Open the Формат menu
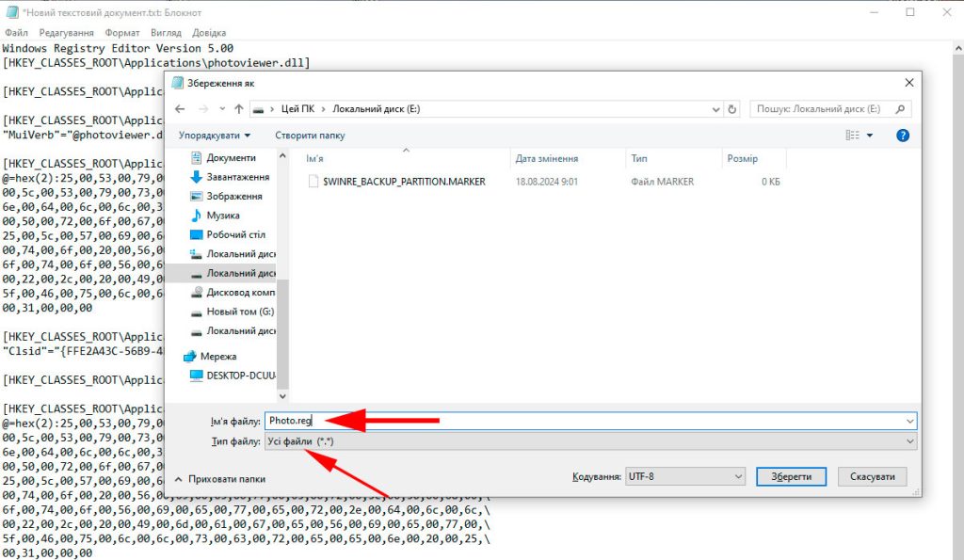 pyautogui.click(x=122, y=32)
